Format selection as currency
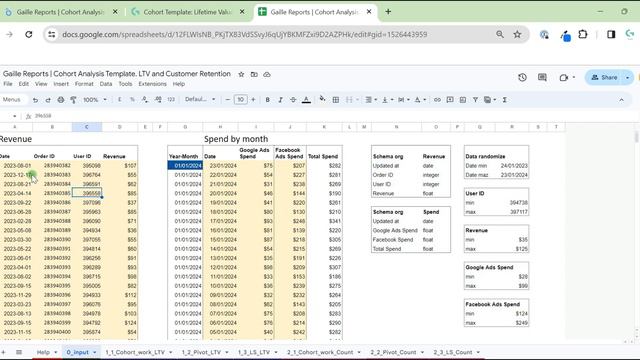This screenshot has height=360, width=640. tap(120, 100)
